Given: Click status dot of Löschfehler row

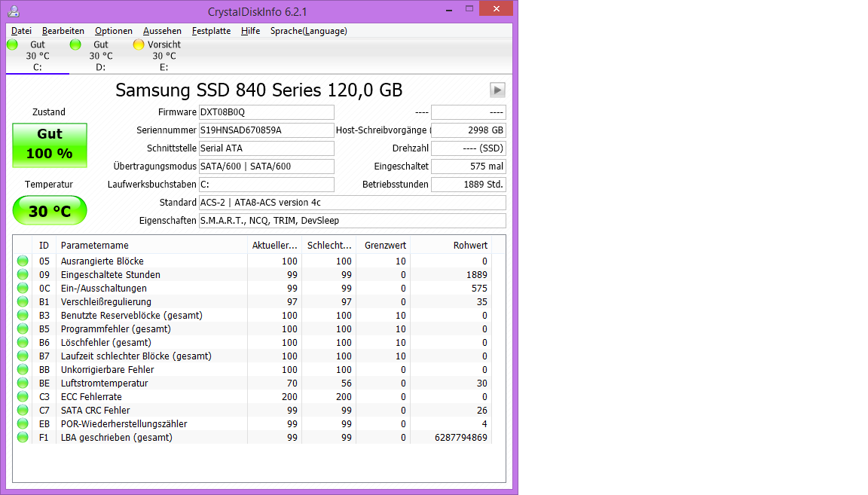Looking at the screenshot, I should pyautogui.click(x=22, y=342).
